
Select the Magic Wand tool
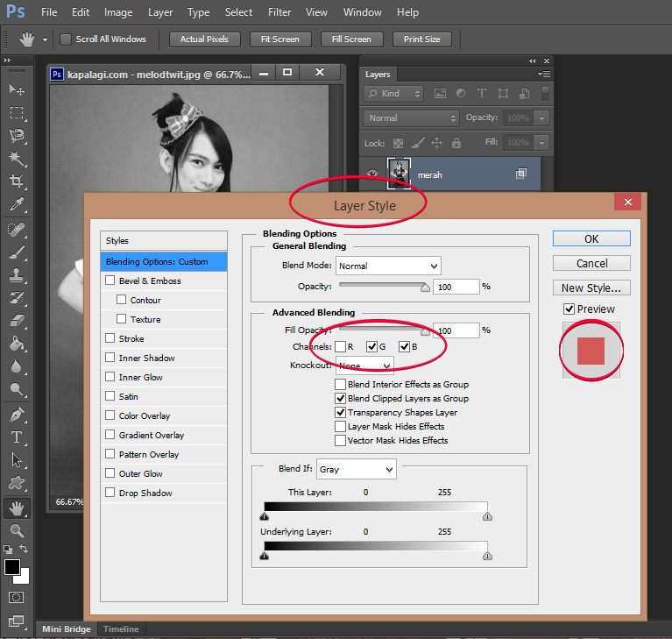click(17, 159)
